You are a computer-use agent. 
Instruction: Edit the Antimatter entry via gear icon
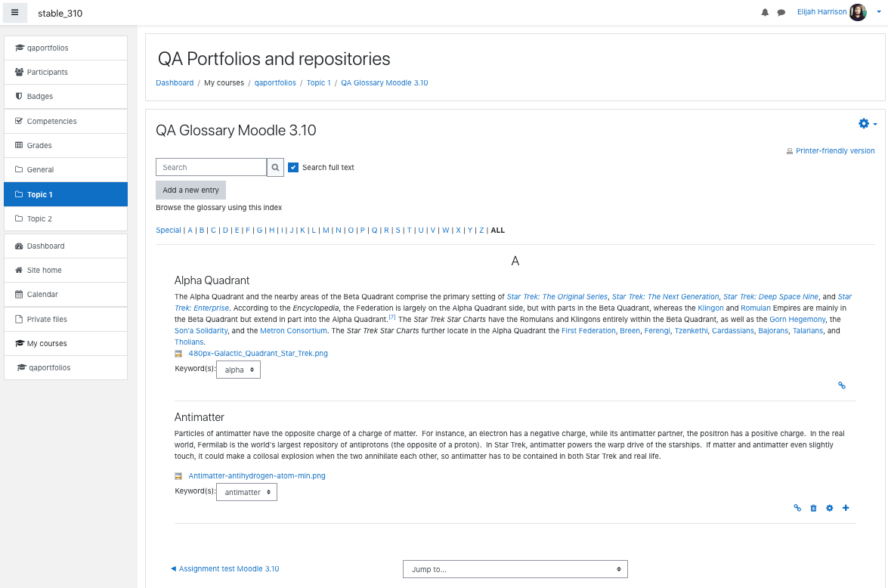pyautogui.click(x=829, y=508)
